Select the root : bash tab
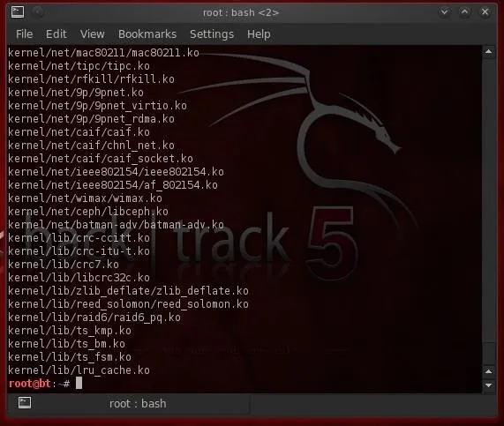This screenshot has width=504, height=426. (129, 403)
